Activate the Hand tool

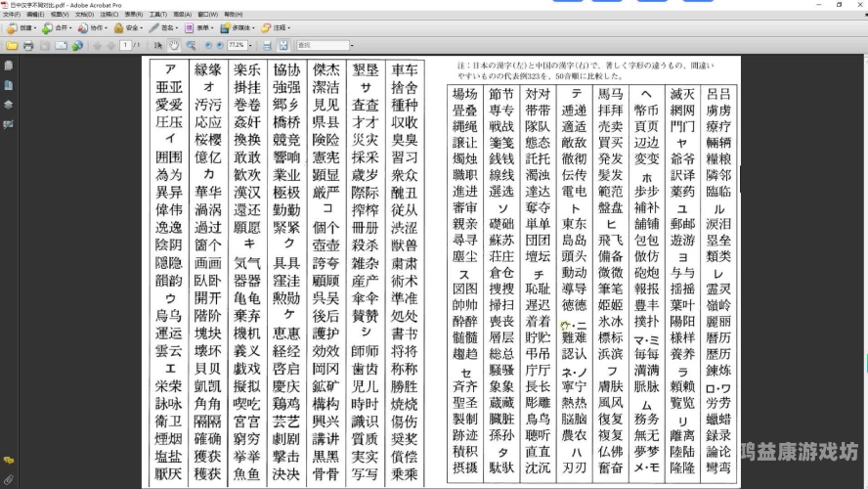pyautogui.click(x=174, y=45)
